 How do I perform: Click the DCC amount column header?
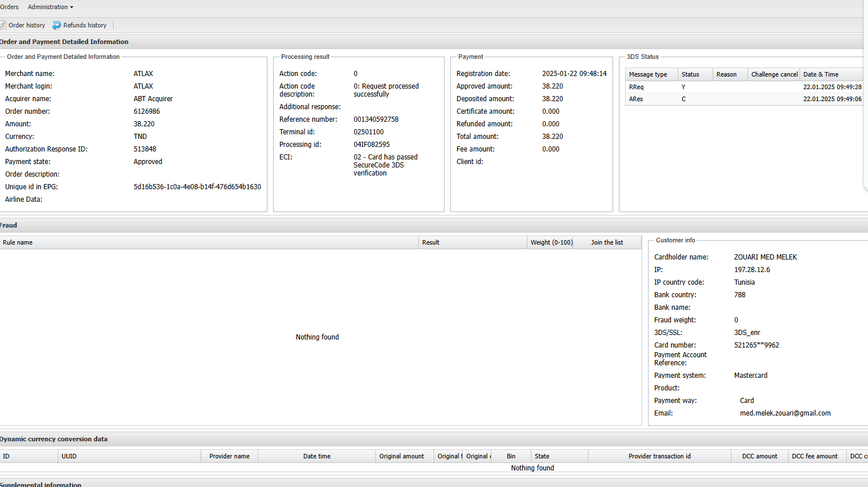tap(759, 456)
